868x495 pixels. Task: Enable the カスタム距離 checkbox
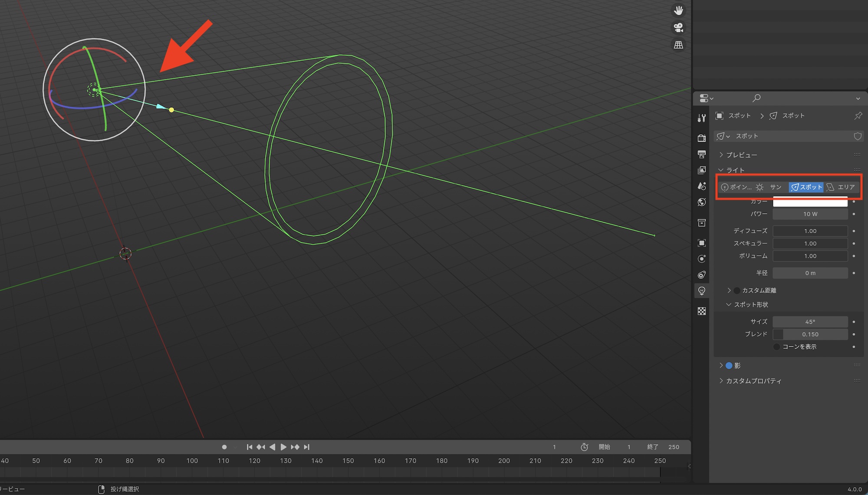pos(737,290)
